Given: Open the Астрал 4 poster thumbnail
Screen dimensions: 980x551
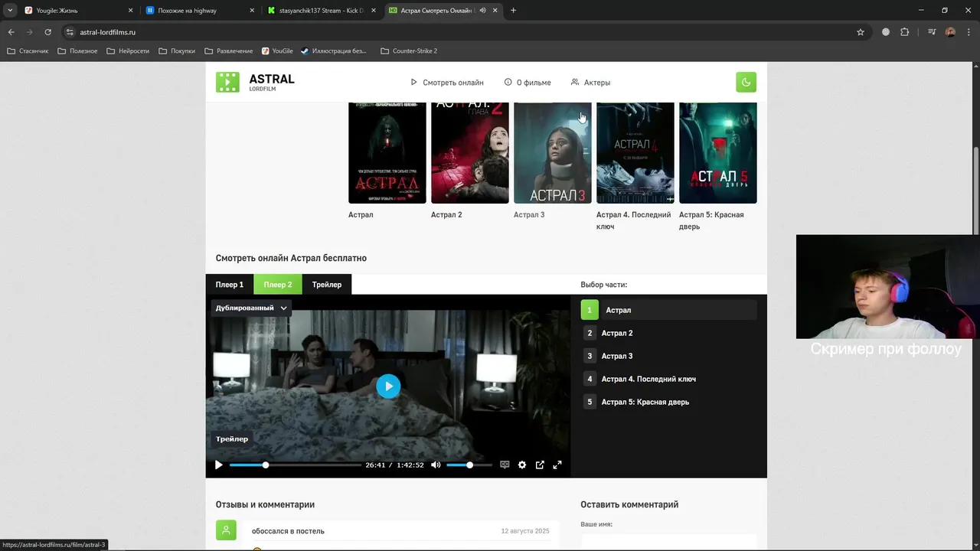Looking at the screenshot, I should coord(635,153).
